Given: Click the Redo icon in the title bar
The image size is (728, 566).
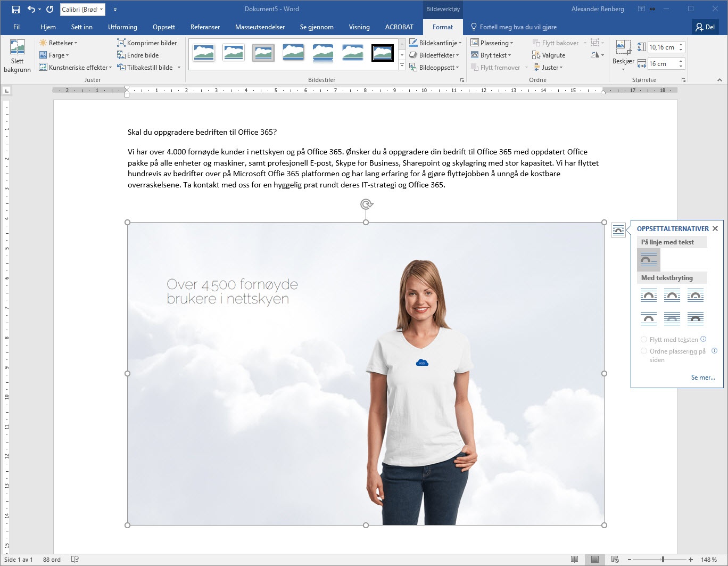Looking at the screenshot, I should pos(50,9).
